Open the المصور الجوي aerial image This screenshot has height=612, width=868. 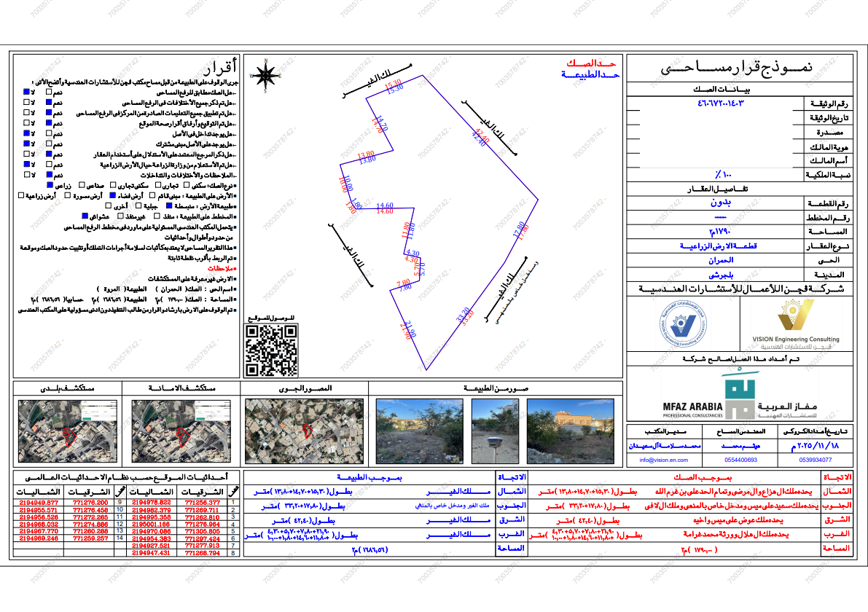click(x=305, y=431)
